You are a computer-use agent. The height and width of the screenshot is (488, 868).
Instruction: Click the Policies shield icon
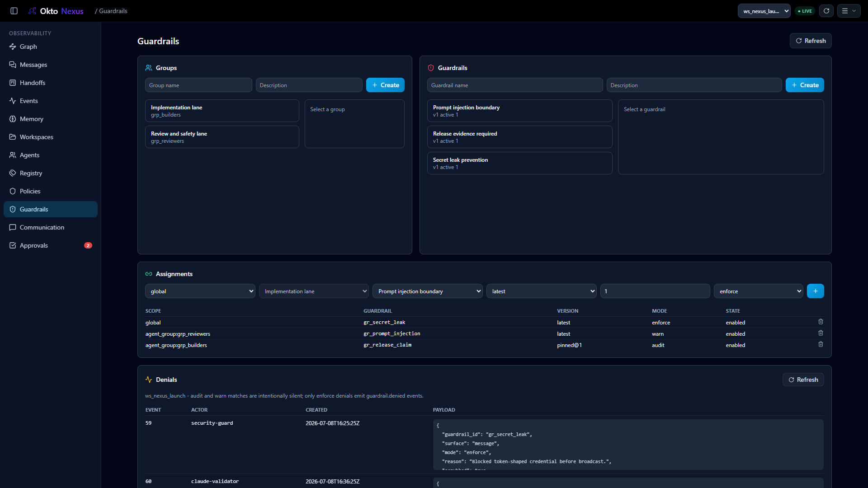(13, 191)
